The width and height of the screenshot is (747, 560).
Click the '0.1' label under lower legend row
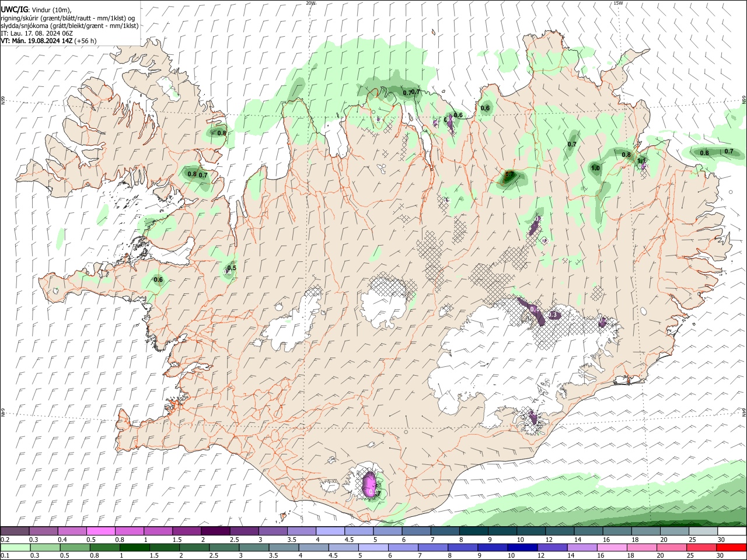[x=5, y=555]
